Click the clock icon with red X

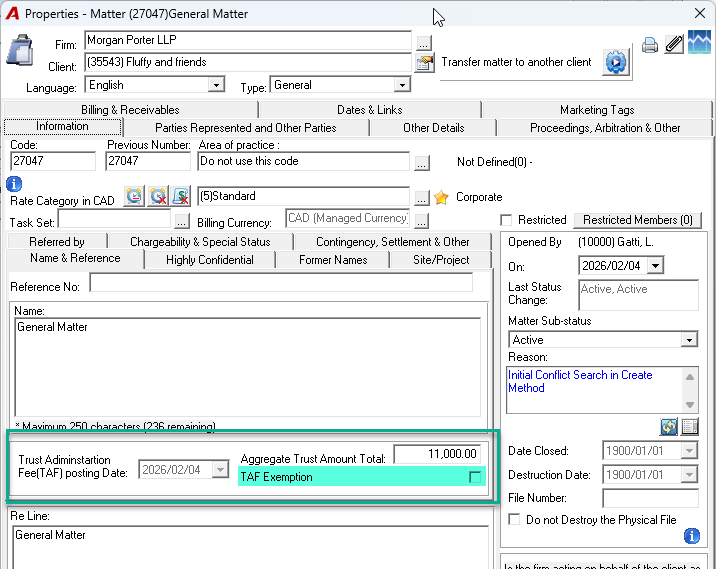[x=158, y=196]
